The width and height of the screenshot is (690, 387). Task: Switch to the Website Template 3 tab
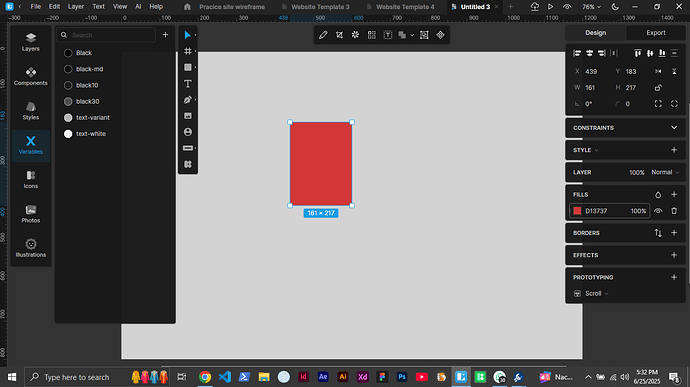click(320, 7)
